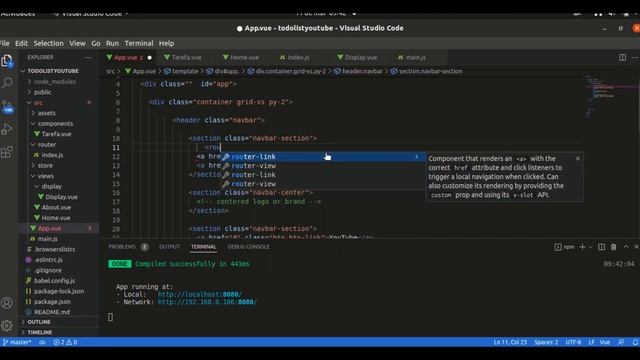Open the Accounts menu icon
Viewport: 640px width, 360px height.
7,303
